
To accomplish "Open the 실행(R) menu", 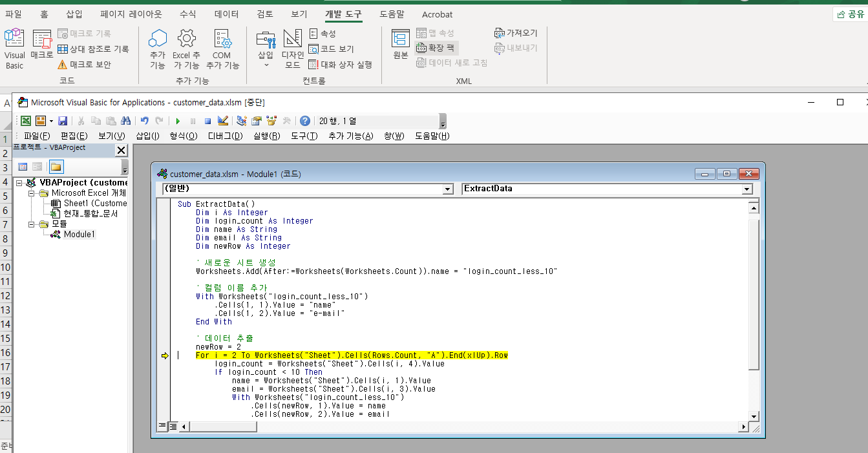I will 266,136.
